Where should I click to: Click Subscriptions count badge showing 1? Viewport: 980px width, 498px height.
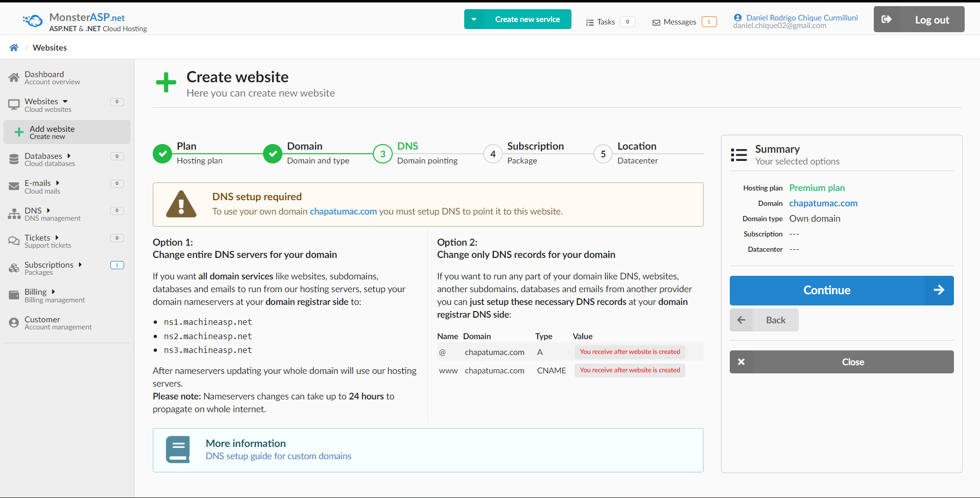117,265
